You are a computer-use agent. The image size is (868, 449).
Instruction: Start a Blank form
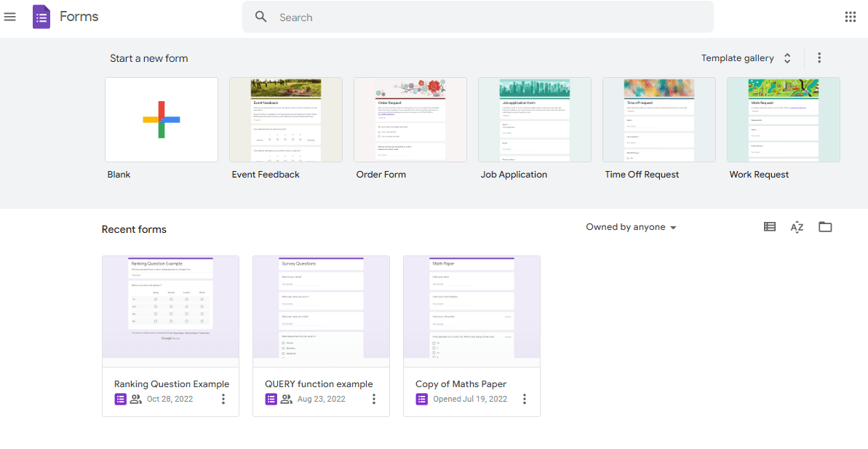coord(162,119)
